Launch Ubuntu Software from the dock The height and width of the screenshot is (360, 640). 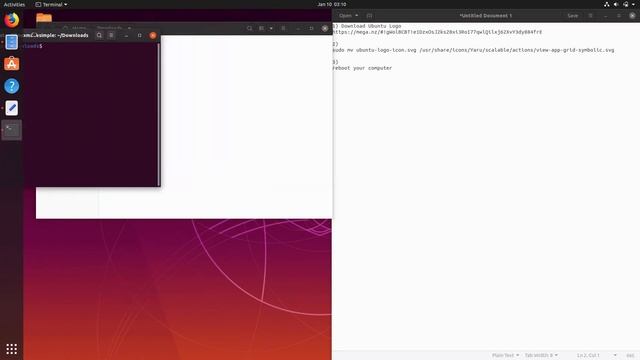point(11,64)
